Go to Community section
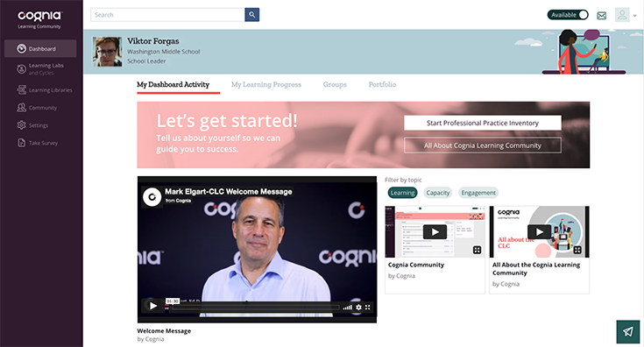This screenshot has height=347, width=644. click(37, 108)
